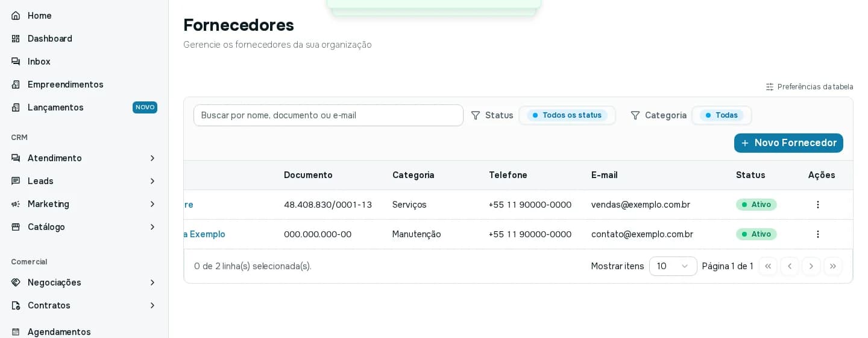
Task: Click the Telefone column header
Action: (508, 175)
